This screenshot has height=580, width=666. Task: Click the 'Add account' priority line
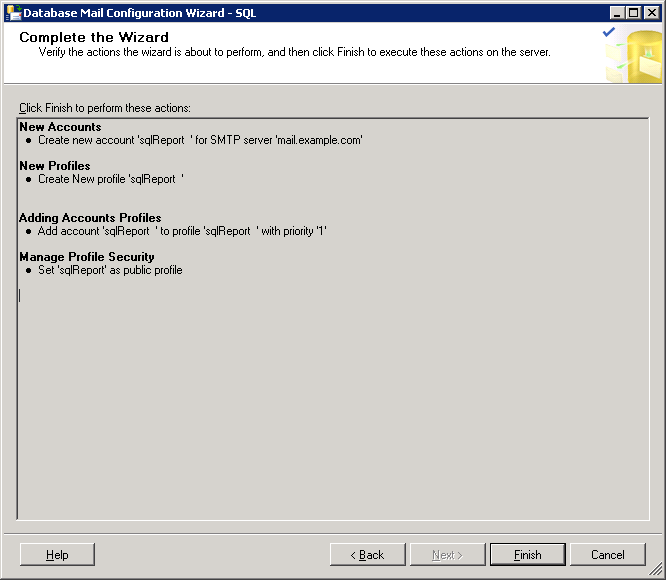[183, 231]
